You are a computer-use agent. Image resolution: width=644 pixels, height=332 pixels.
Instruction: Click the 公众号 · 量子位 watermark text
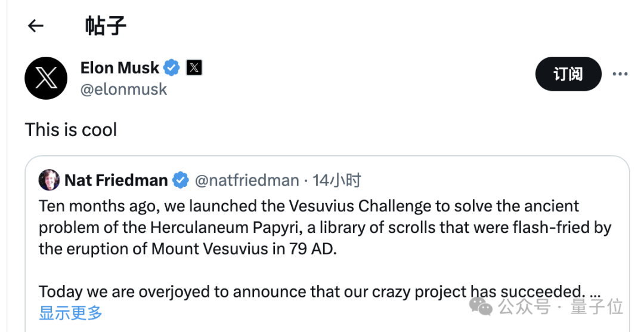[561, 307]
